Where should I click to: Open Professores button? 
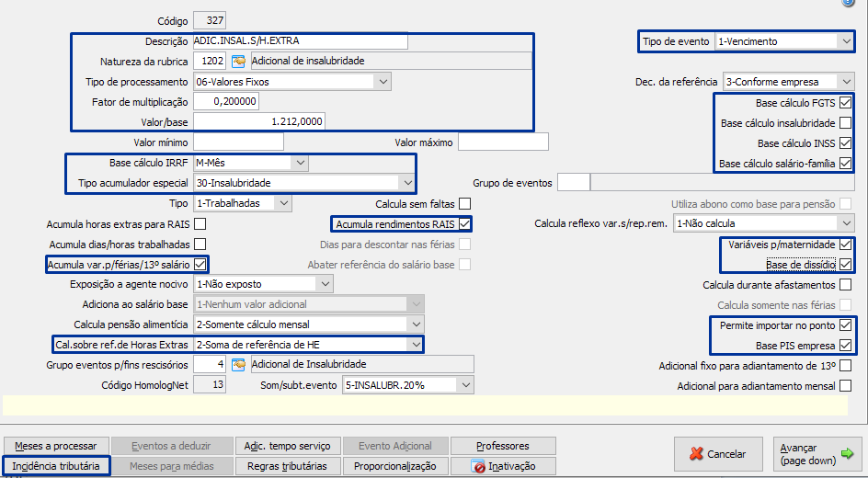coord(503,446)
